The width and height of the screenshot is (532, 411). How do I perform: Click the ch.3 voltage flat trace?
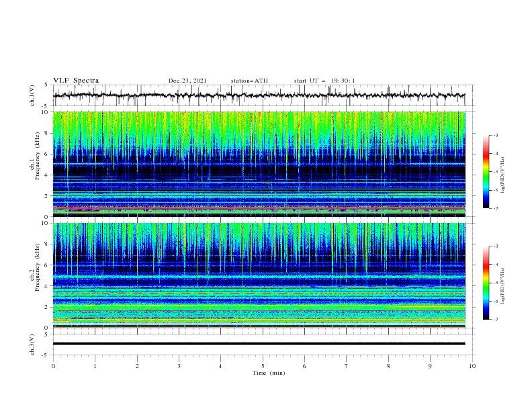point(259,344)
